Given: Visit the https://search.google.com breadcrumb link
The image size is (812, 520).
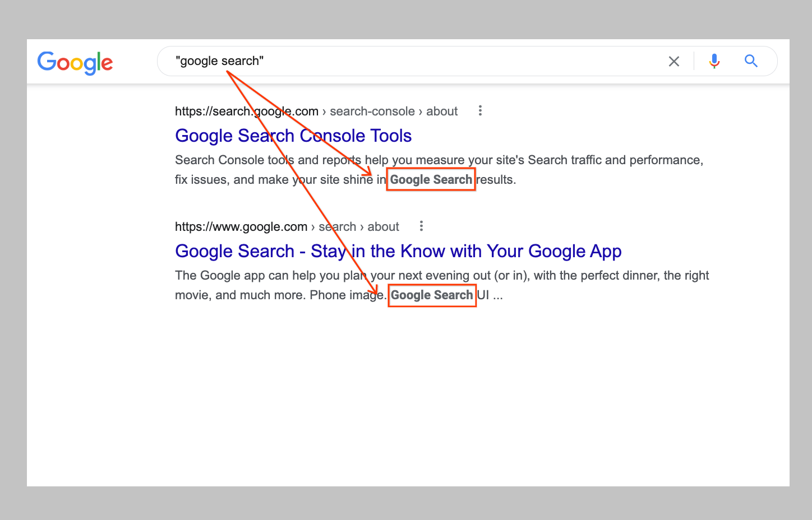Looking at the screenshot, I should (x=246, y=111).
